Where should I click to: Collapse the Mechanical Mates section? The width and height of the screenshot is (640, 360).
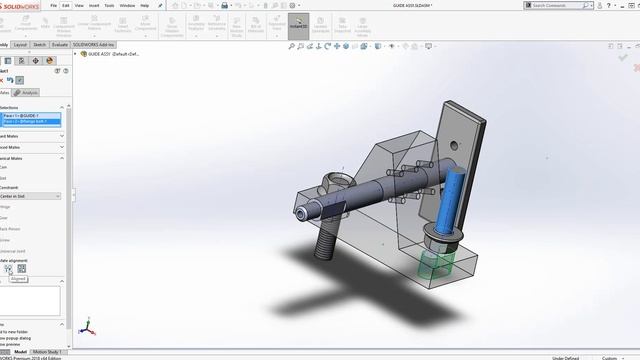point(62,158)
